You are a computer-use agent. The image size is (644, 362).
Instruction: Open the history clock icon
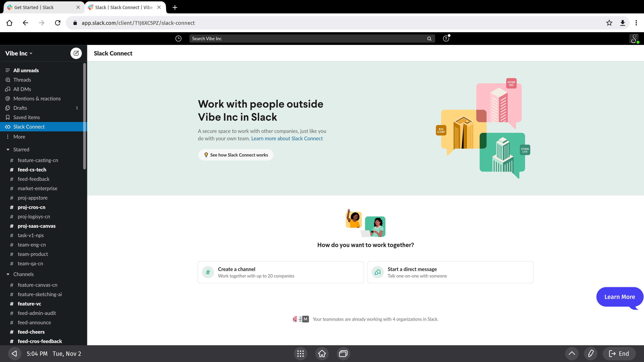[x=178, y=39]
